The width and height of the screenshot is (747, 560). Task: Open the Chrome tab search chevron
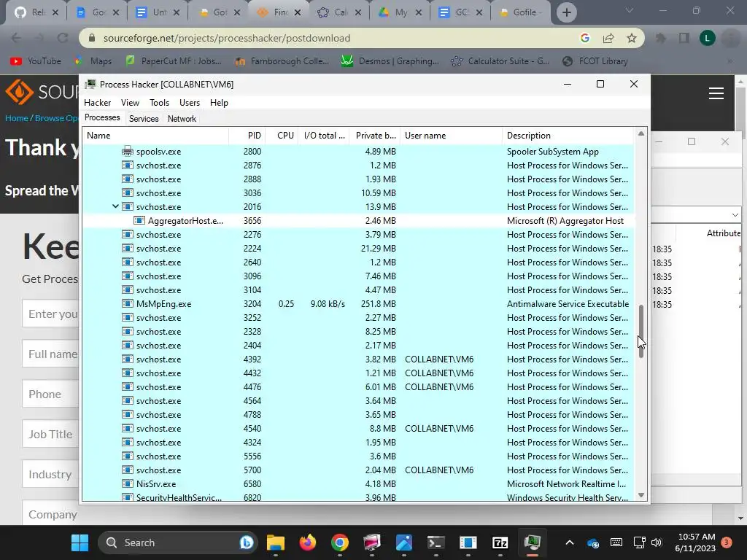pyautogui.click(x=630, y=10)
